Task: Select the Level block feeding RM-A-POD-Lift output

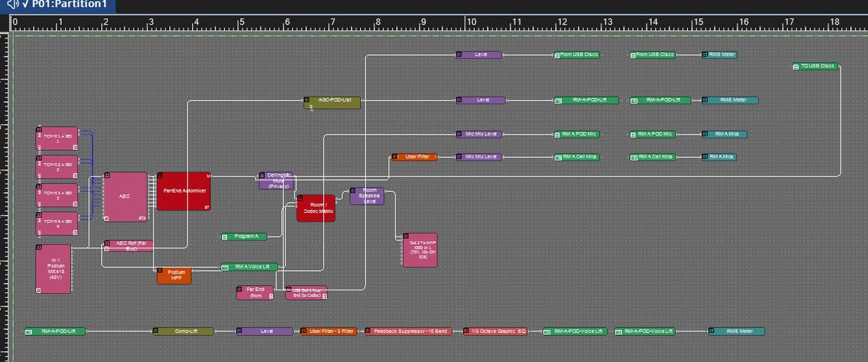Action: [x=479, y=100]
